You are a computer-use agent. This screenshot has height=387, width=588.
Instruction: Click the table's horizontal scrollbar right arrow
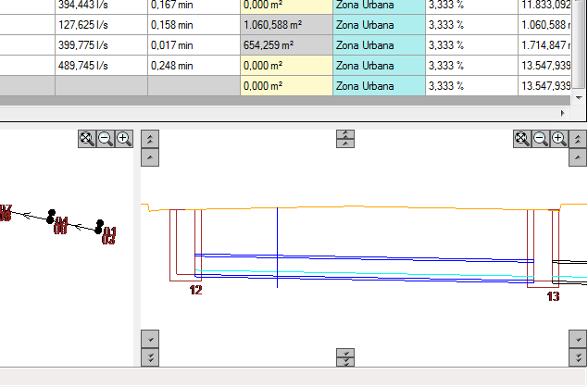[x=562, y=113]
